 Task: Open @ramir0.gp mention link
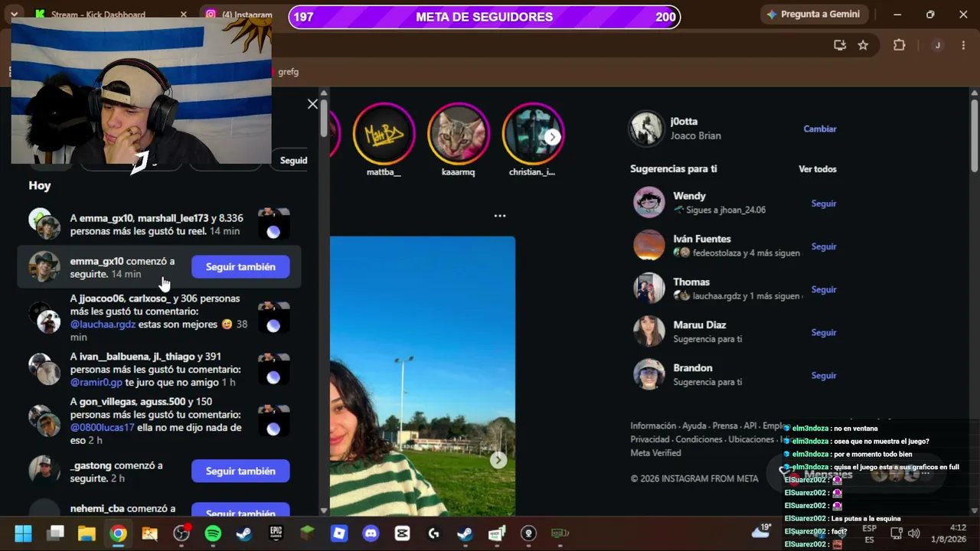coord(96,382)
